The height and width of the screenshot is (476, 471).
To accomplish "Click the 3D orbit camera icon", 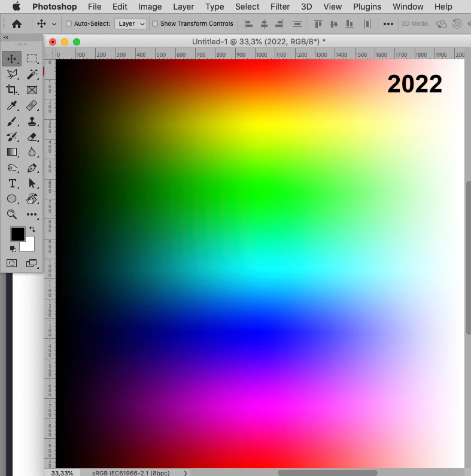I will tap(442, 24).
